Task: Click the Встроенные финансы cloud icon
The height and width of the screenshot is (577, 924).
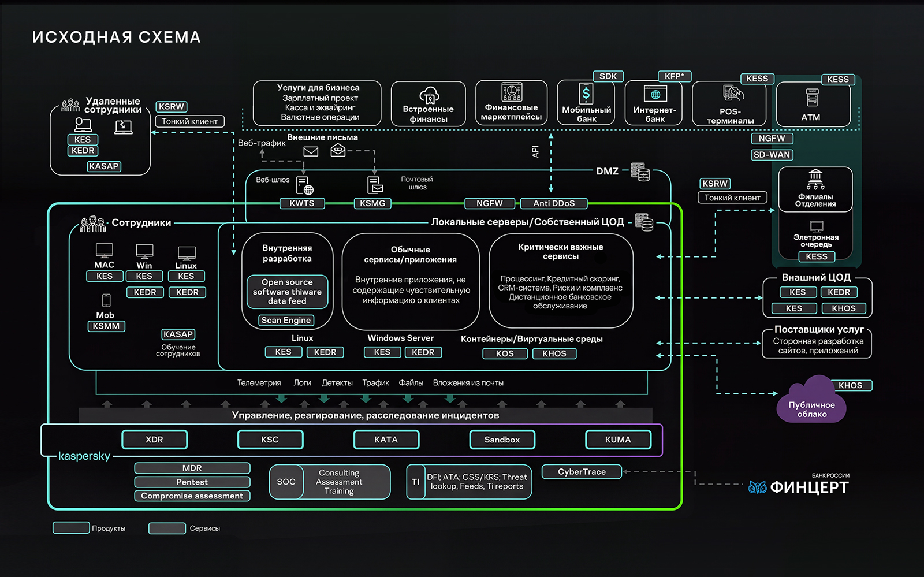Action: (429, 95)
